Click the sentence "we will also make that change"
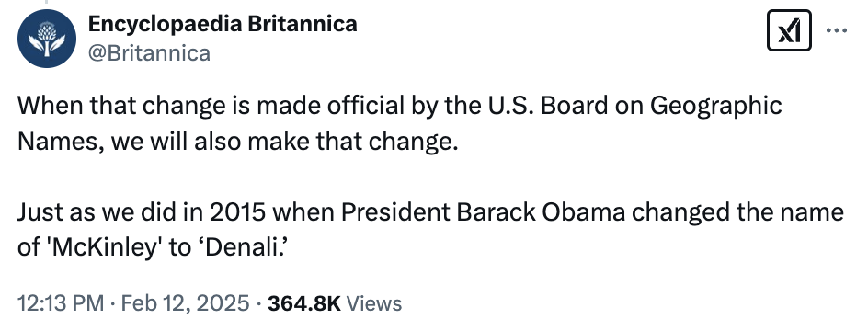Image resolution: width=868 pixels, height=331 pixels. [x=284, y=143]
